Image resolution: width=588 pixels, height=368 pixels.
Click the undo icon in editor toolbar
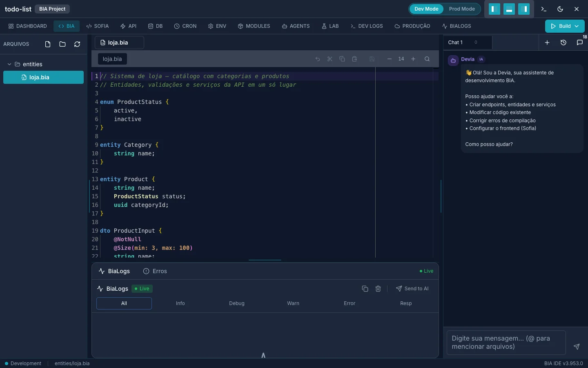318,59
